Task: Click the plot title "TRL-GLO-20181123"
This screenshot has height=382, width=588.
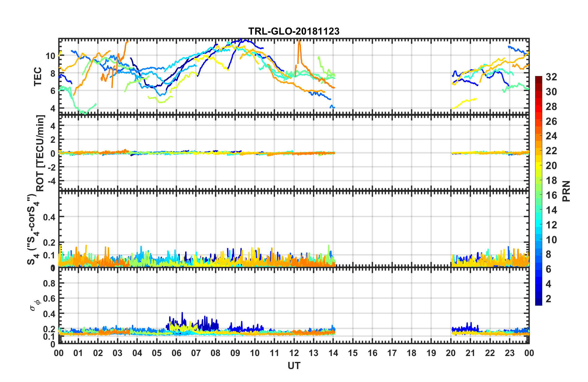Action: coord(294,31)
